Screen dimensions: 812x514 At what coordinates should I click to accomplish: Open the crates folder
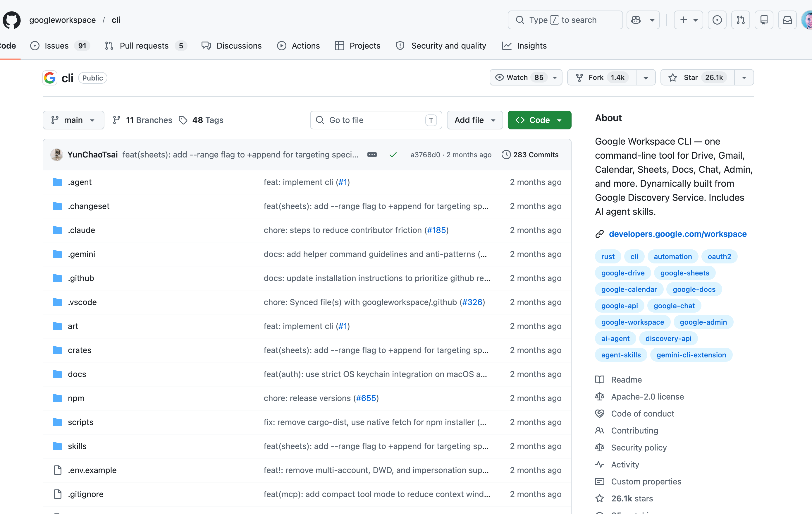(x=80, y=350)
